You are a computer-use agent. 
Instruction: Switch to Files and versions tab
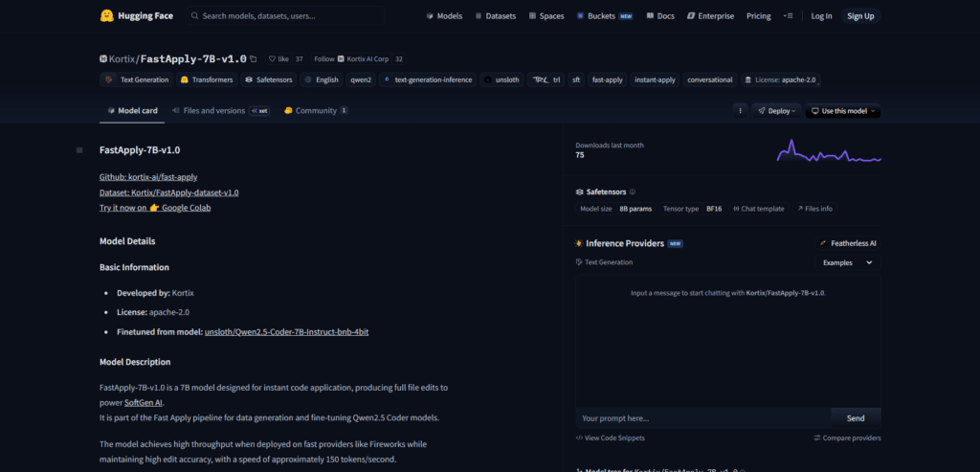[x=221, y=111]
